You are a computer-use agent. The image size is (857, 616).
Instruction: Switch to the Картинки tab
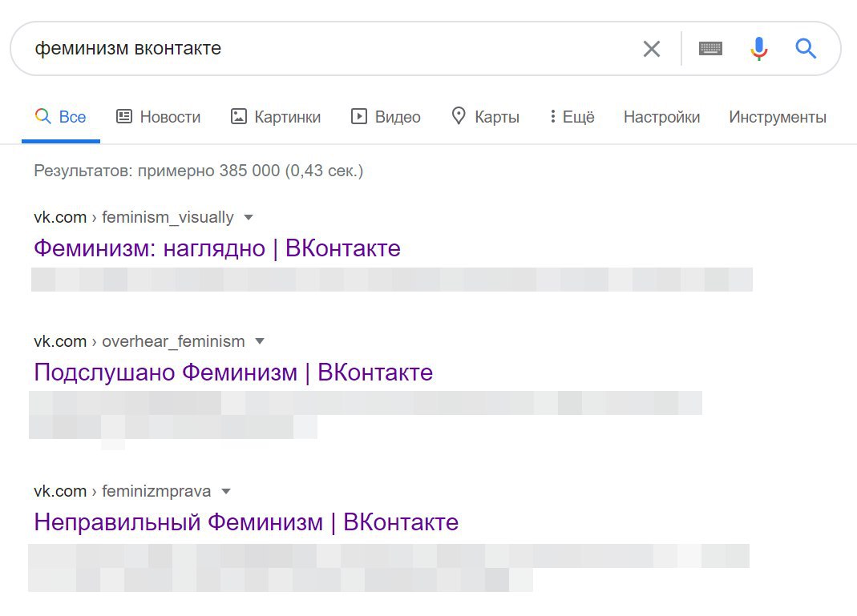[276, 117]
